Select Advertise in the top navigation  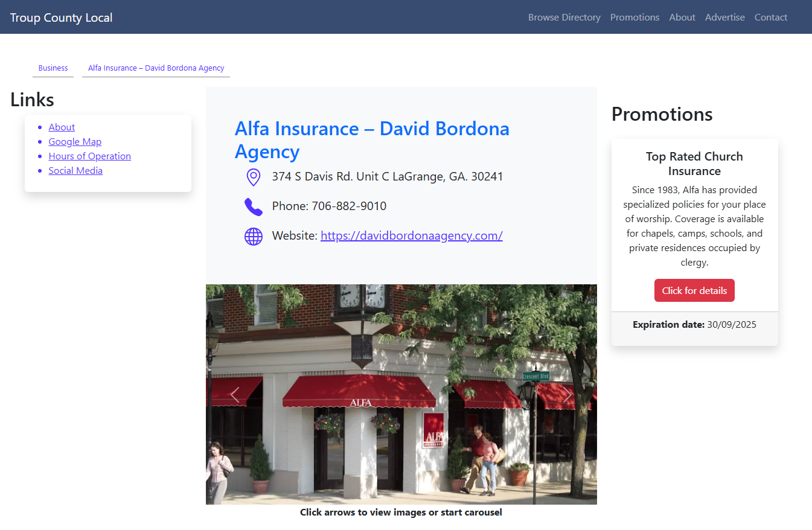click(x=725, y=18)
